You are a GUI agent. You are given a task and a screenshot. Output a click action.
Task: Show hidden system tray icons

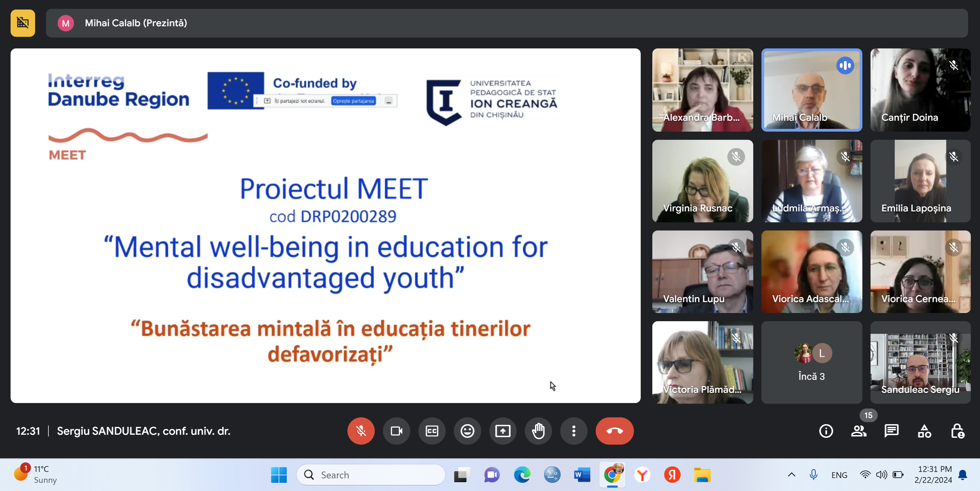(791, 475)
